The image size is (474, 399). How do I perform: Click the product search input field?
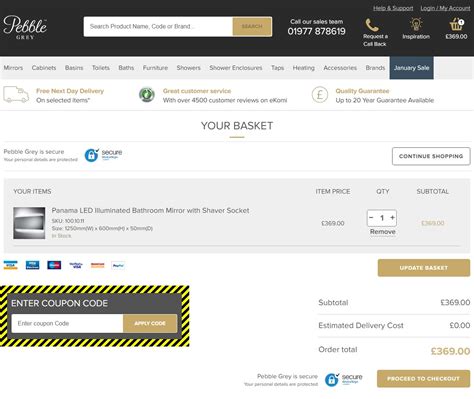(x=158, y=26)
